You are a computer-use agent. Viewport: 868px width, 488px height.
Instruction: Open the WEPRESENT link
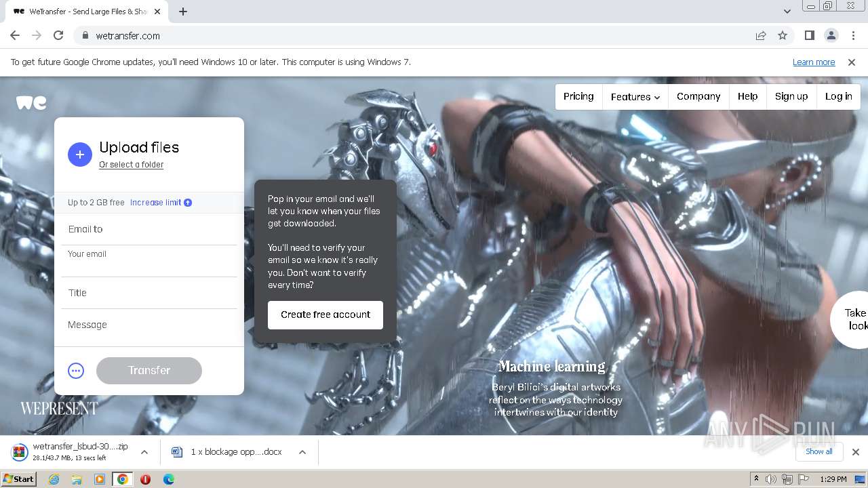point(59,408)
